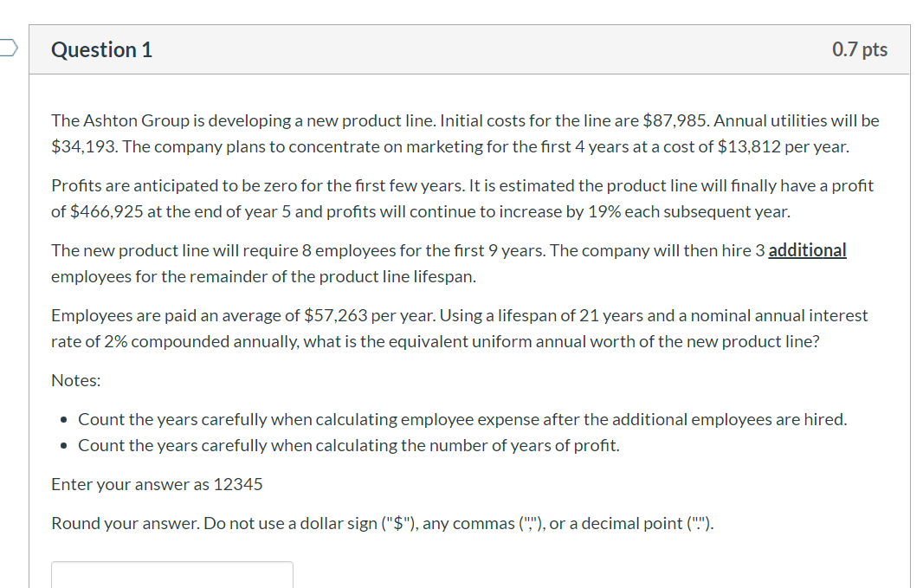Select the profit estimate paragraph
Image resolution: width=923 pixels, height=588 pixels.
(463, 197)
